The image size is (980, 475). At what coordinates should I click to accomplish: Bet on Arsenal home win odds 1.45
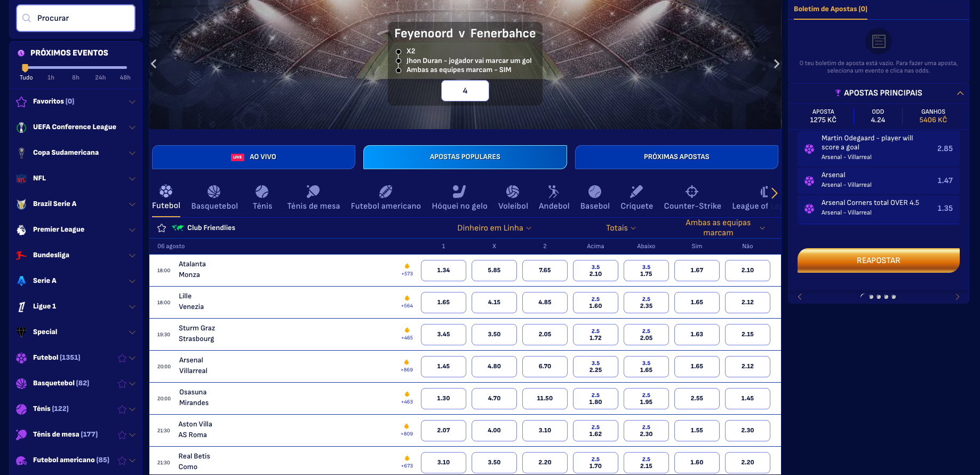443,366
